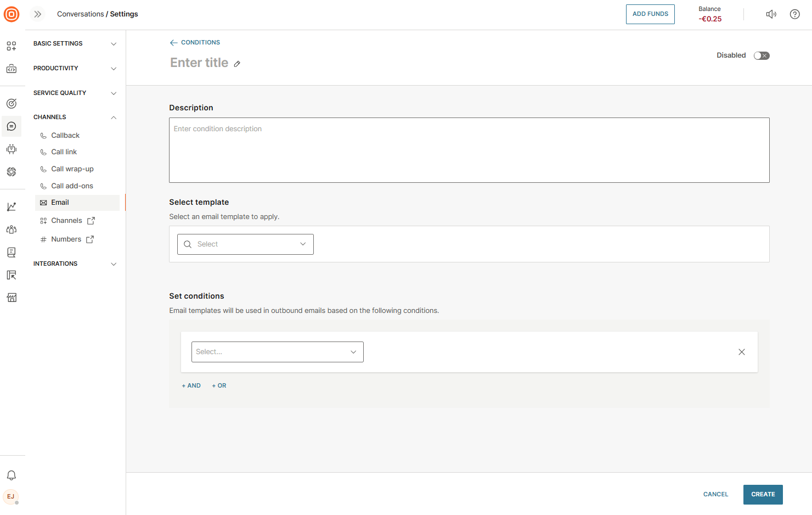Image resolution: width=812 pixels, height=515 pixels.
Task: Click the speaker sound icon in header
Action: click(771, 14)
